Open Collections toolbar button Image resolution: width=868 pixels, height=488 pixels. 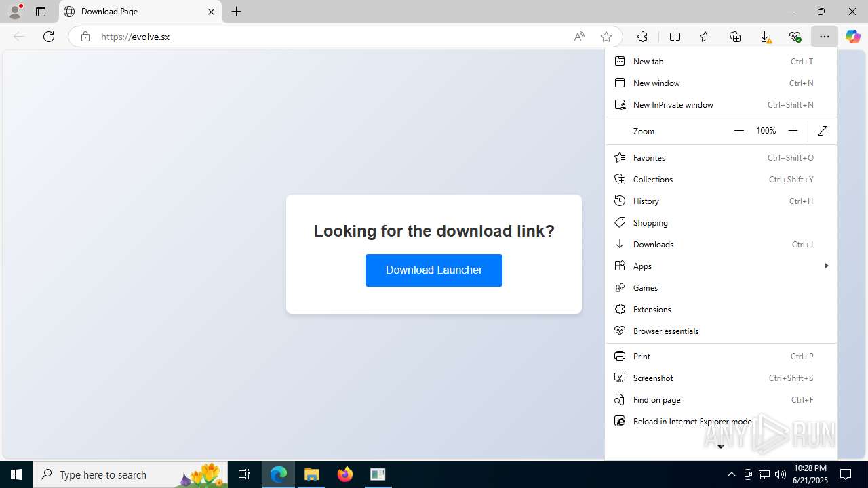735,37
